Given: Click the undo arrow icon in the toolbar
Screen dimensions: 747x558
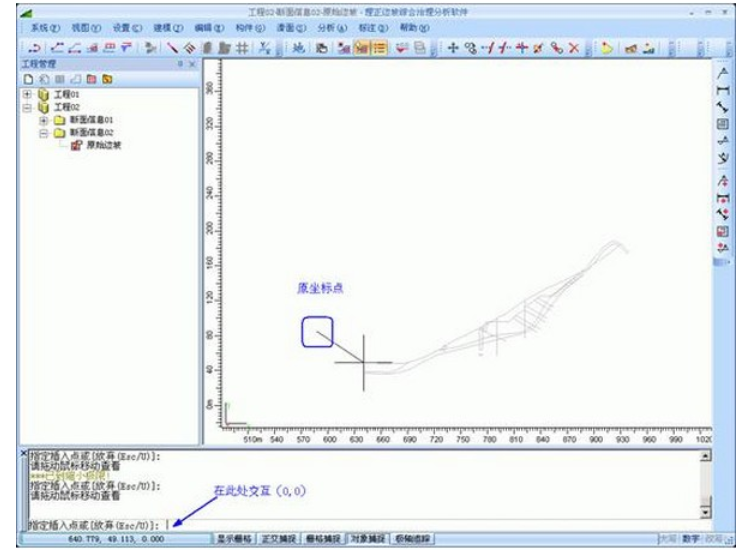Looking at the screenshot, I should (34, 48).
